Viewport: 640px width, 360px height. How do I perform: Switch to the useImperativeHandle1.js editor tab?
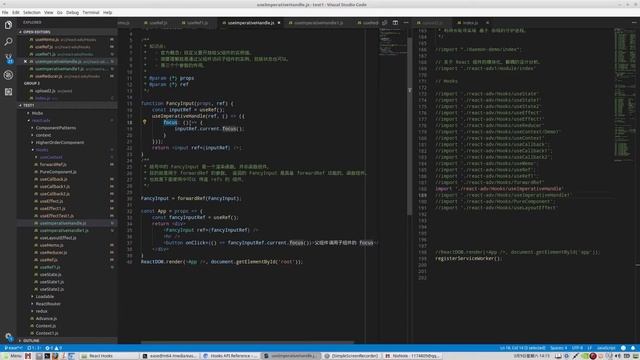click(x=318, y=23)
